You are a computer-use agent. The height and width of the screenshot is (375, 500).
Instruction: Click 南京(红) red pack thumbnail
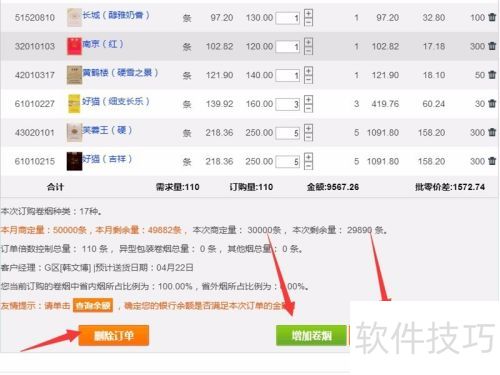coord(74,46)
